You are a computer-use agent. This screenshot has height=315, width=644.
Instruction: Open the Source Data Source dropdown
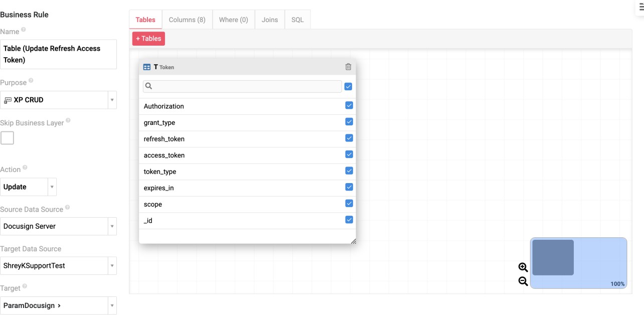point(58,226)
